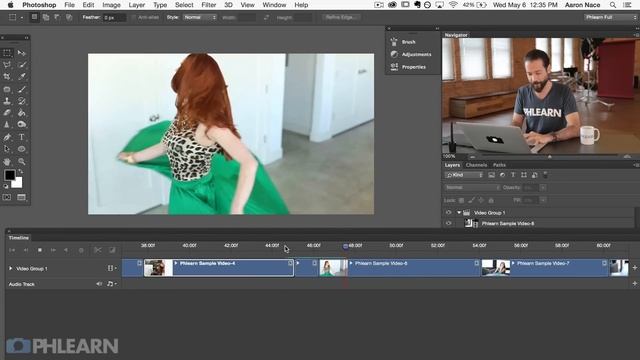Toggle the shape layer filter
640x360 pixels.
point(524,175)
